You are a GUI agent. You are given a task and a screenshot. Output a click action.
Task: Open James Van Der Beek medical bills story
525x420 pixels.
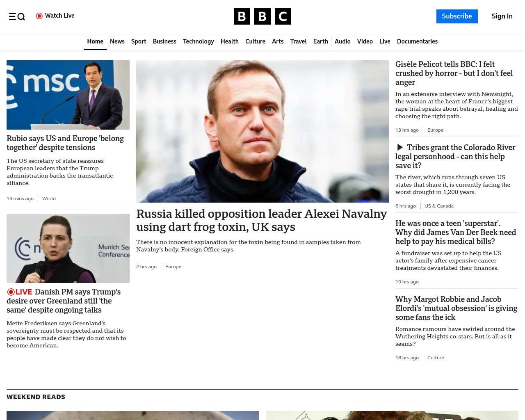click(x=455, y=232)
